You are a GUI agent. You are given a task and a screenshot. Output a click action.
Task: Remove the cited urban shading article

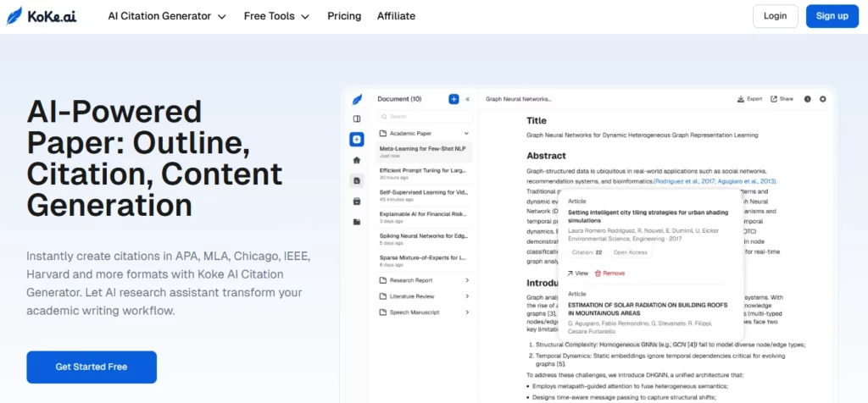click(x=609, y=273)
